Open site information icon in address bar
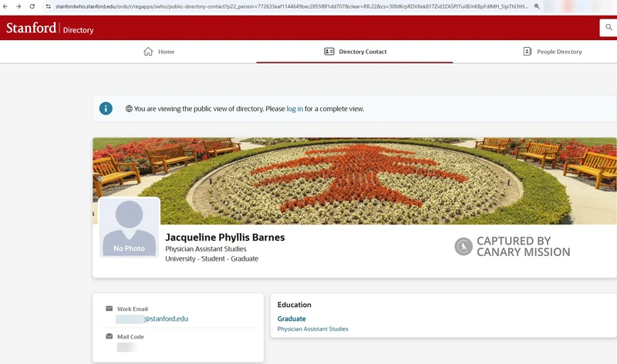Image resolution: width=617 pixels, height=364 pixels. [48, 6]
